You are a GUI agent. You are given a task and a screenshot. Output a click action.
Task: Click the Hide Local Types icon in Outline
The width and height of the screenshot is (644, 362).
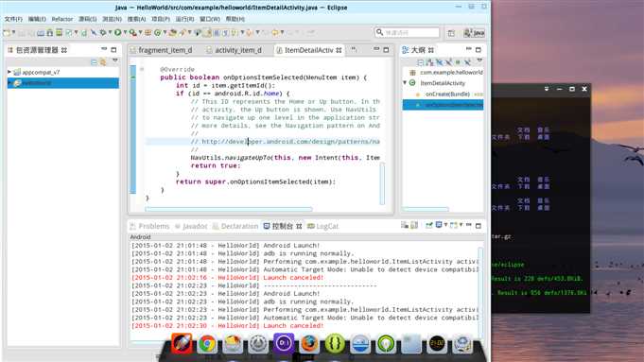point(467,62)
